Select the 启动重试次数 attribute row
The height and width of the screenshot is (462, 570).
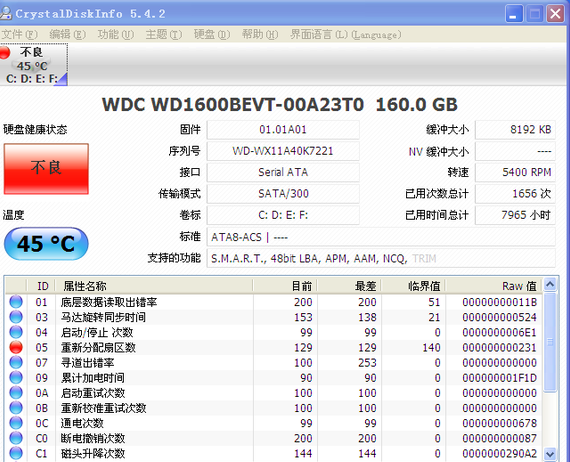(274, 393)
